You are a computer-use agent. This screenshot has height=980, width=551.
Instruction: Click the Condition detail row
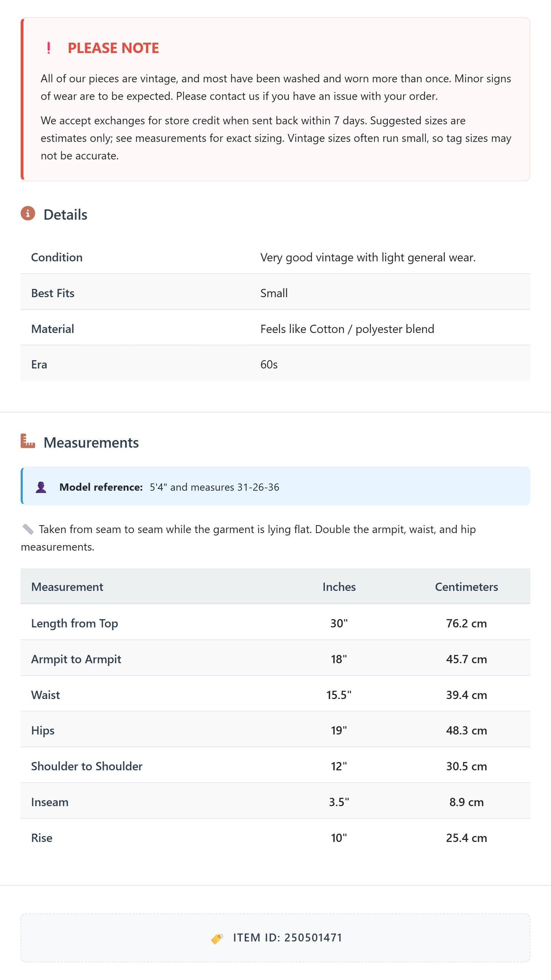275,257
